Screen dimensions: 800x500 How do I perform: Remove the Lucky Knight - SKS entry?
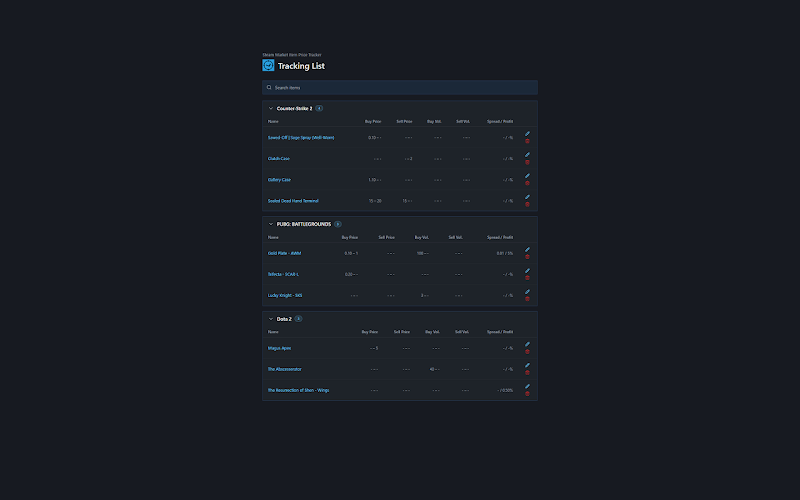527,299
